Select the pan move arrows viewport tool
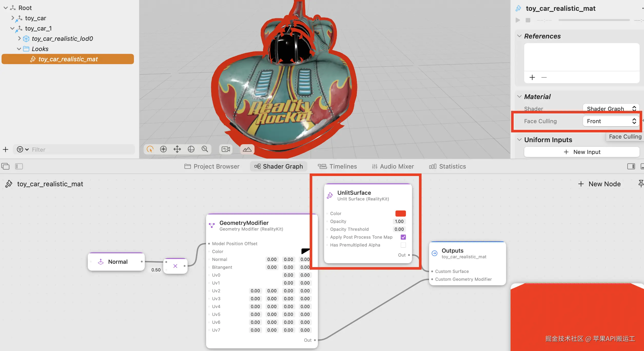Viewport: 644px width, 351px height. coord(177,149)
